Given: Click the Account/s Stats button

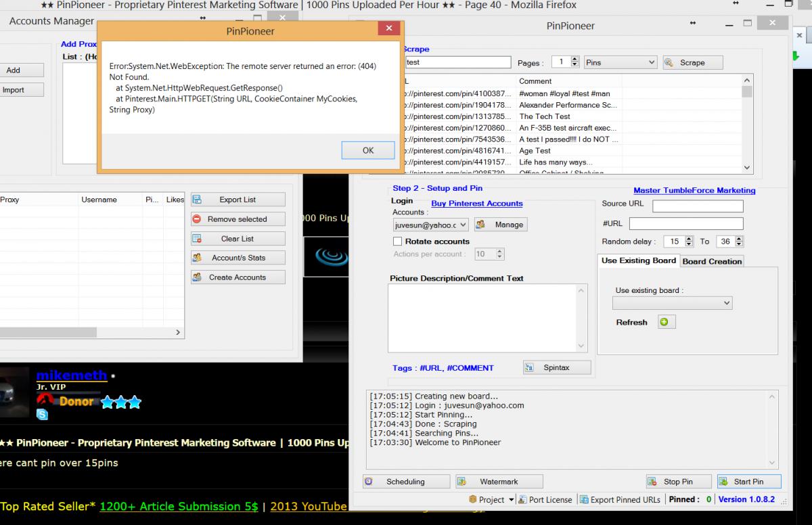Looking at the screenshot, I should pyautogui.click(x=238, y=258).
